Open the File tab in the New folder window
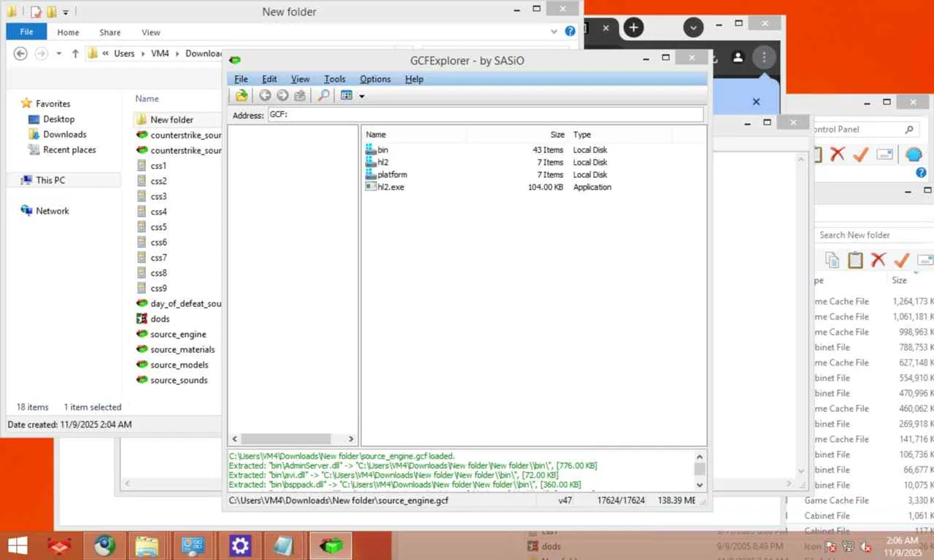This screenshot has width=934, height=560. click(26, 32)
